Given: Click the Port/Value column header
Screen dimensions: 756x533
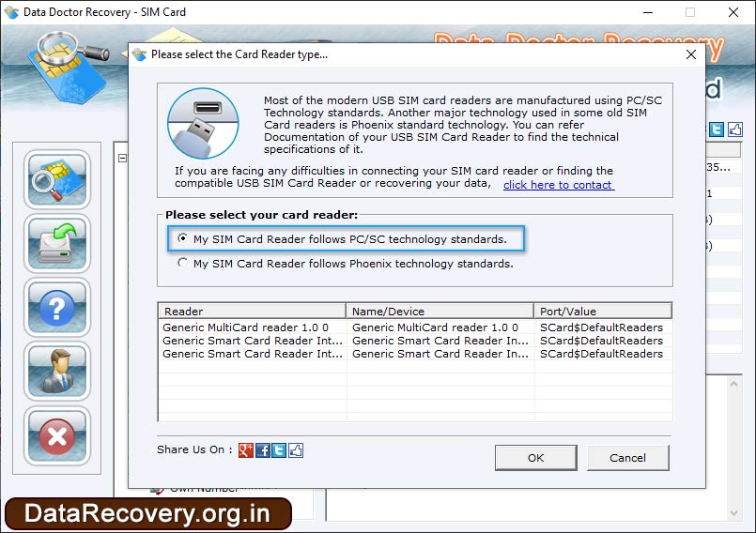Looking at the screenshot, I should [603, 311].
